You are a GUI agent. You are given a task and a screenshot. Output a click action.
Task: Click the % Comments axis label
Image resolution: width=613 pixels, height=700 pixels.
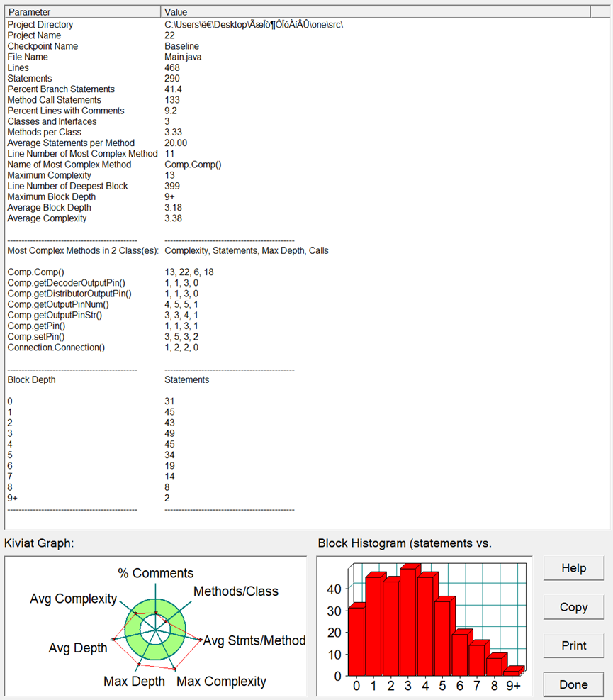[156, 573]
